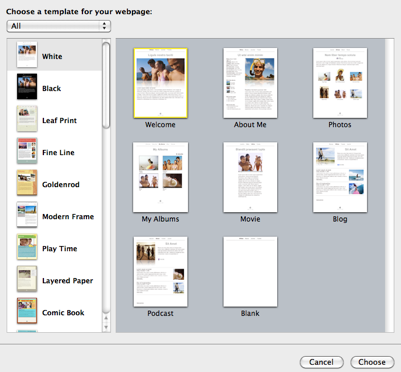This screenshot has width=401, height=372.
Task: Click the "Modern Frame" theme label
Action: click(68, 216)
